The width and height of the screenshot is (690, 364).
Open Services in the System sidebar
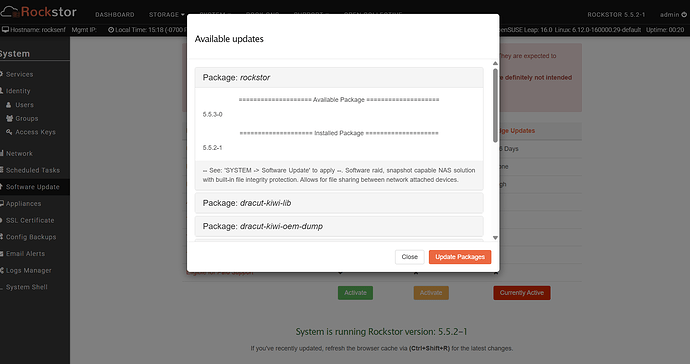click(19, 74)
